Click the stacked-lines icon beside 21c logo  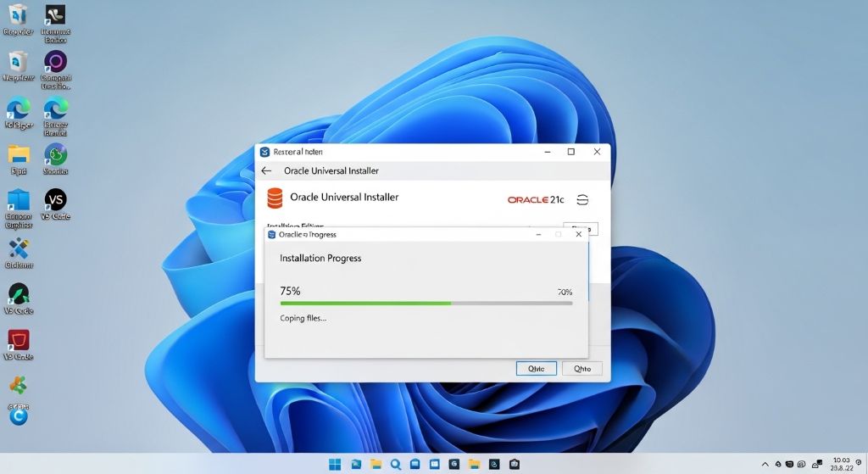[582, 200]
